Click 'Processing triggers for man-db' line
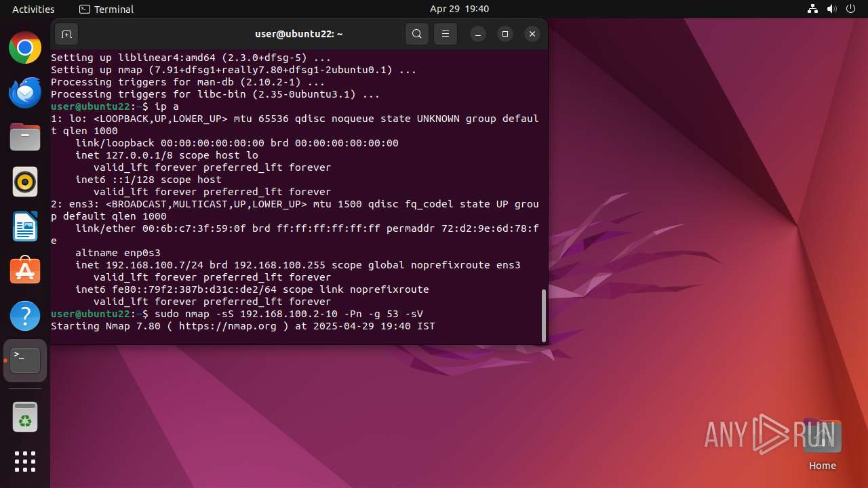 pos(188,82)
